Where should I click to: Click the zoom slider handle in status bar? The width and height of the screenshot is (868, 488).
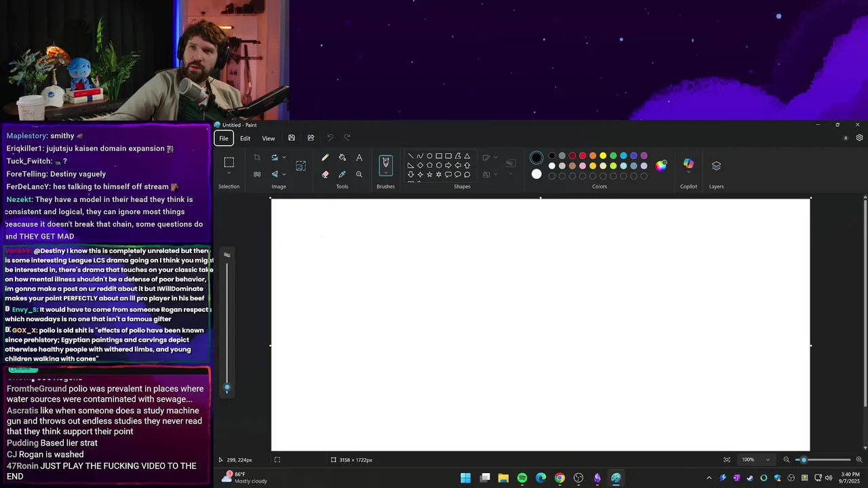804,460
